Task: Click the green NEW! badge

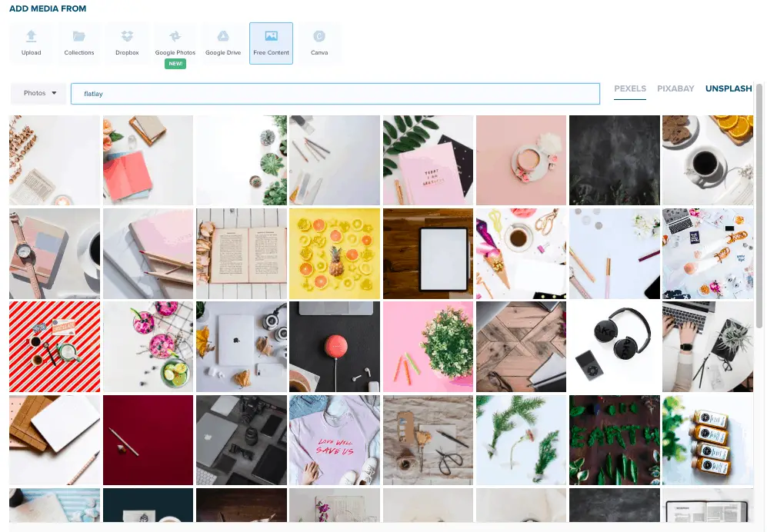Action: (175, 64)
